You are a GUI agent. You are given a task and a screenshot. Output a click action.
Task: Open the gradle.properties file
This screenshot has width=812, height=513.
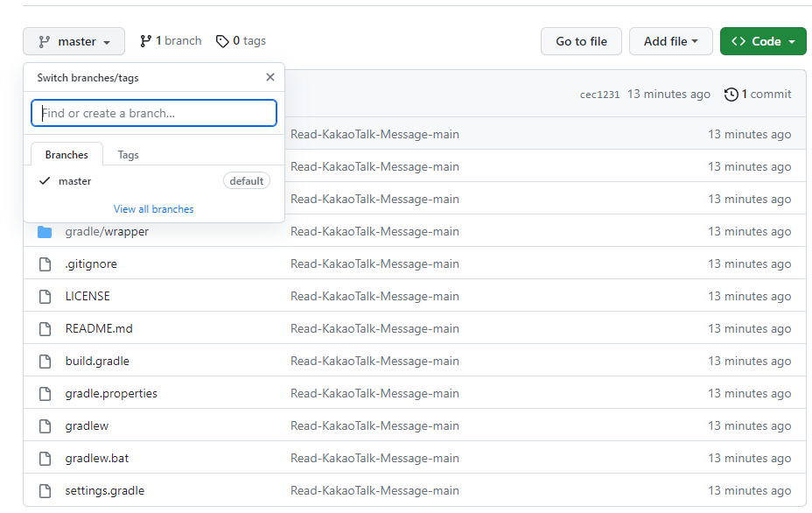111,393
